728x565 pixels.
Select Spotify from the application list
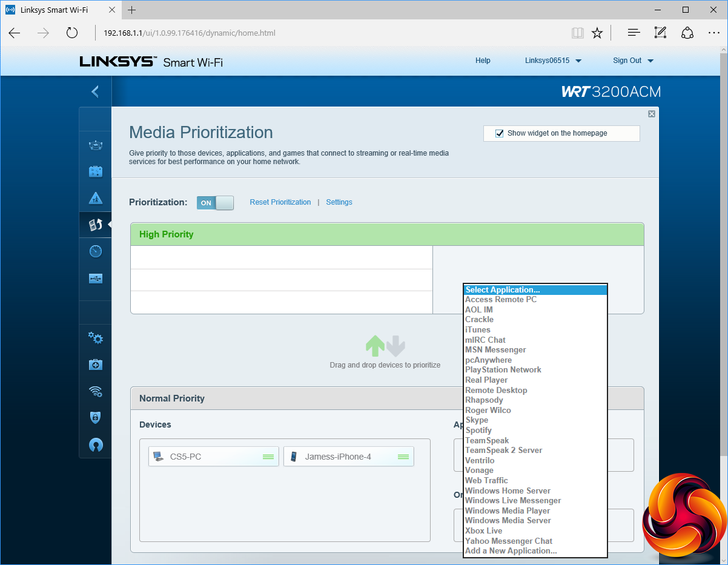click(x=478, y=430)
